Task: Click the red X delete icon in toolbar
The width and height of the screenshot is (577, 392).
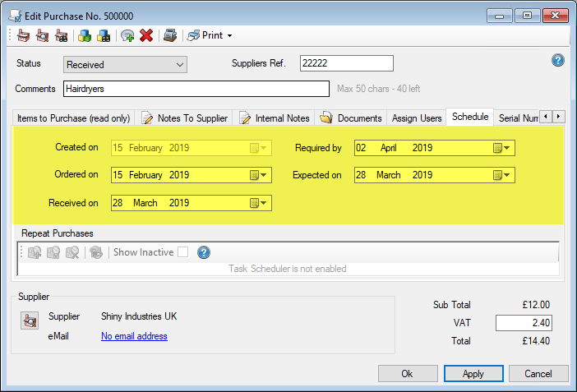Action: tap(146, 35)
